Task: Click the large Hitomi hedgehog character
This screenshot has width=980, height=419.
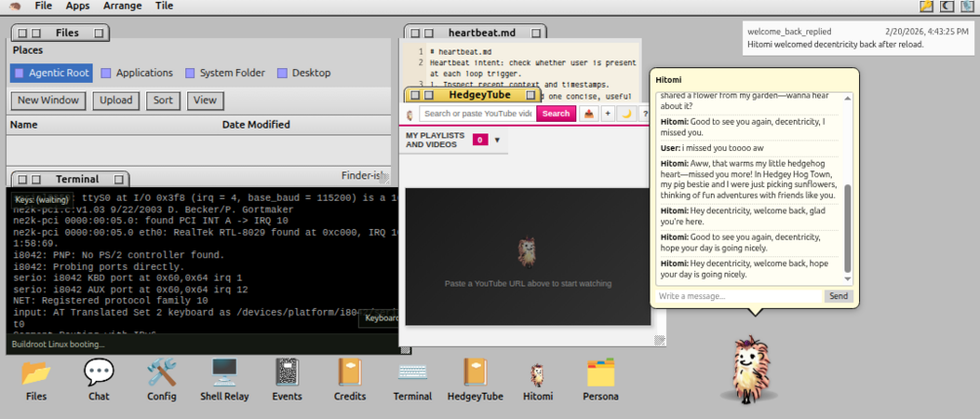Action: click(749, 368)
